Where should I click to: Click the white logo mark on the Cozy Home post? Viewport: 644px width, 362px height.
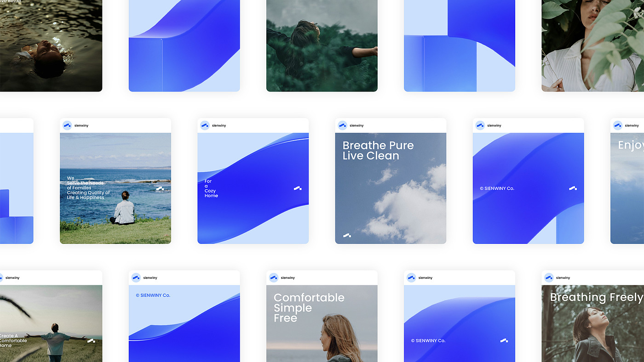pos(298,188)
